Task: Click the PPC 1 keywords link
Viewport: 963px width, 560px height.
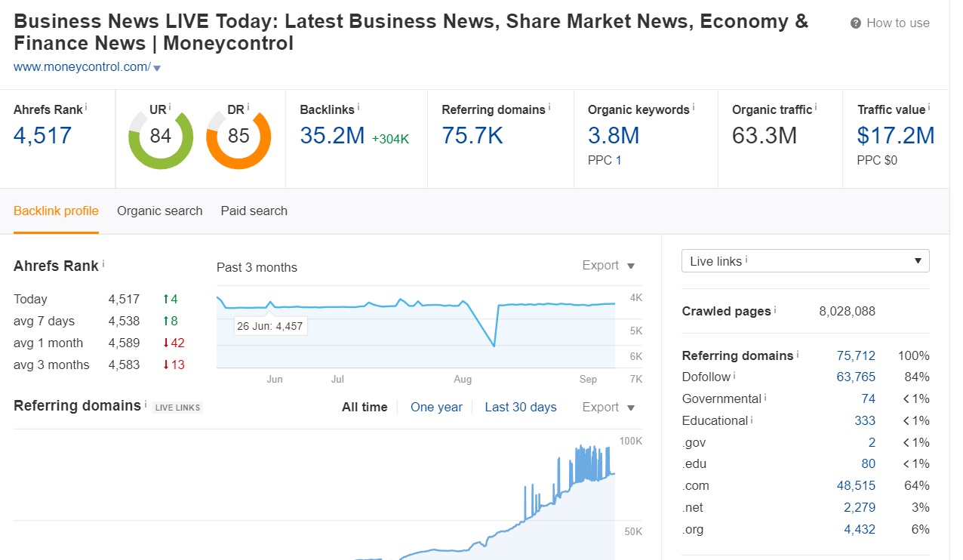Action: tap(618, 160)
